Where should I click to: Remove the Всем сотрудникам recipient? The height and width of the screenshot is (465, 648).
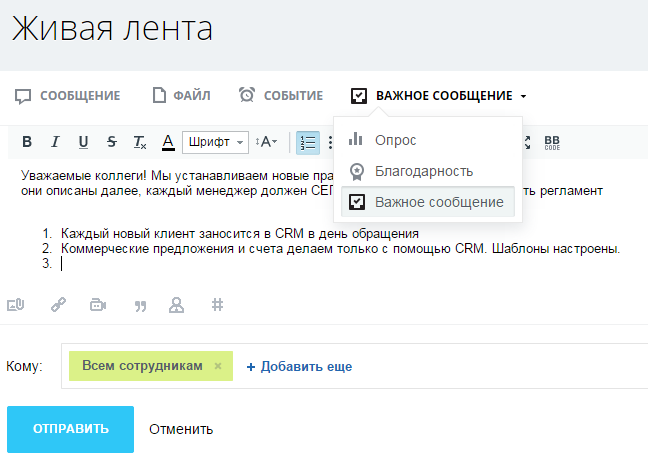[218, 366]
